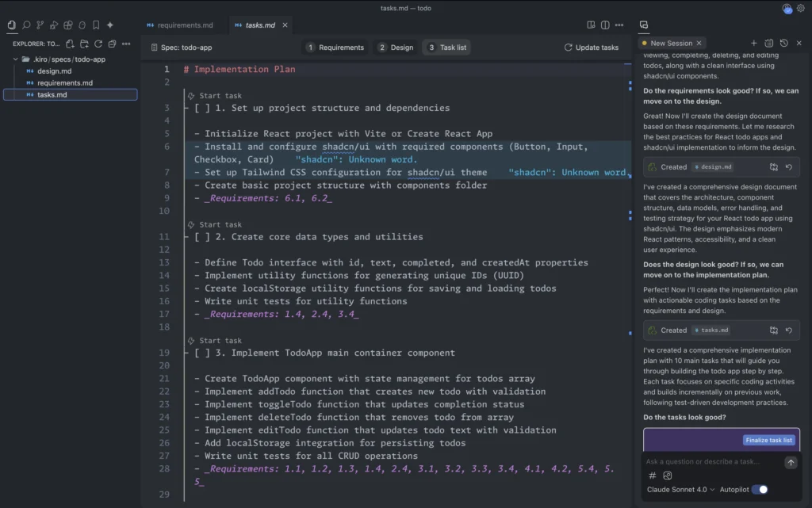Split the editor with the split icon
The height and width of the screenshot is (508, 812).
click(x=605, y=25)
